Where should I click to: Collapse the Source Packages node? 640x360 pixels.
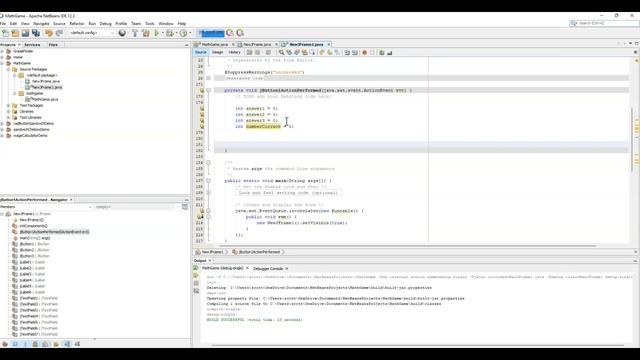point(8,69)
